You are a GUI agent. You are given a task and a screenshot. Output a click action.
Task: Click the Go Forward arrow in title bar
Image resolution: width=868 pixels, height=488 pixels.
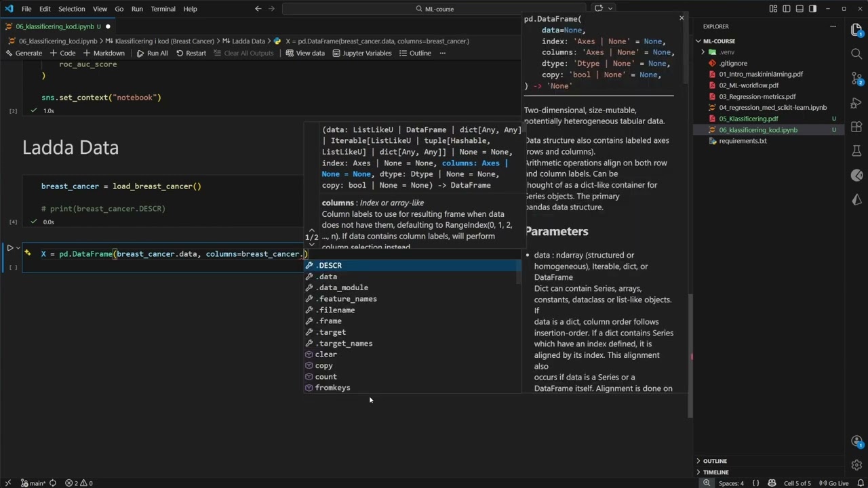click(273, 9)
